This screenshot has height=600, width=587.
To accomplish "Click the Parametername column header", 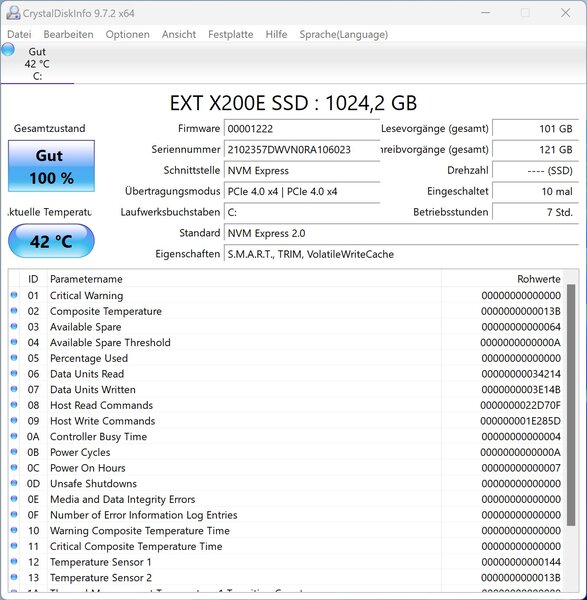I will [x=244, y=279].
